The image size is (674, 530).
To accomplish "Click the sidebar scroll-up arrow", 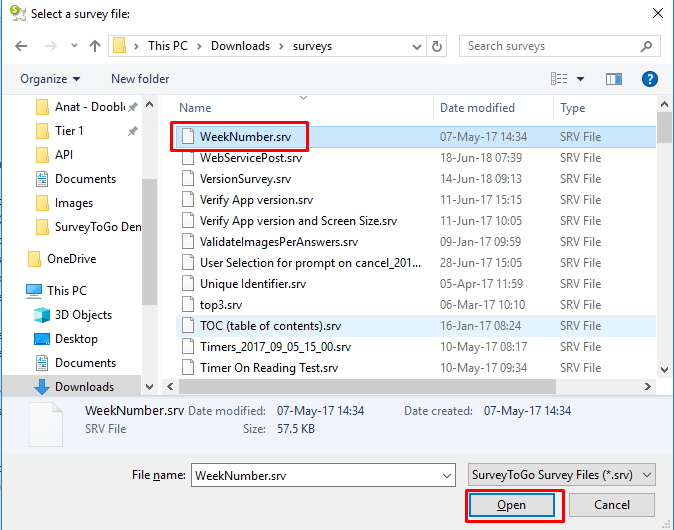I will pos(150,104).
